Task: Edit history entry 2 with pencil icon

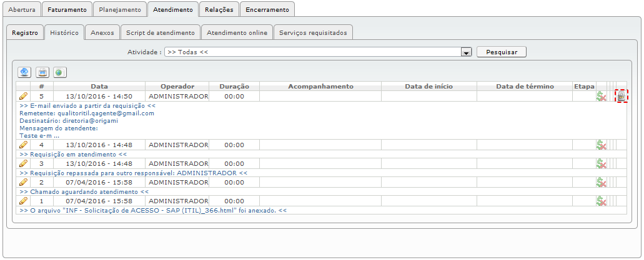Action: pos(23,182)
